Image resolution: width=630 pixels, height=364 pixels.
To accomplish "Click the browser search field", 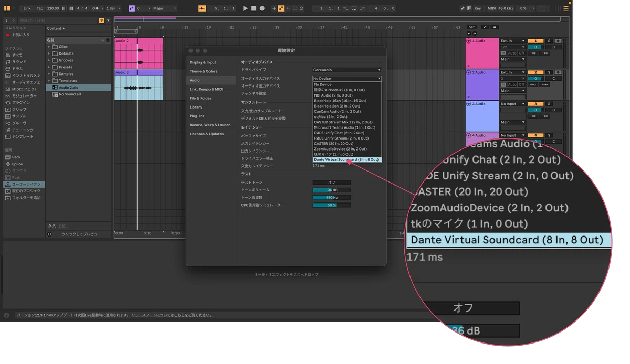I will click(x=58, y=20).
